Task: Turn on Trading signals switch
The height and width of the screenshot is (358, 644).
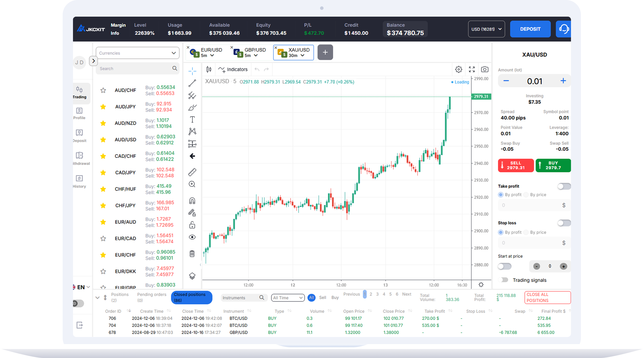Action: (504, 280)
